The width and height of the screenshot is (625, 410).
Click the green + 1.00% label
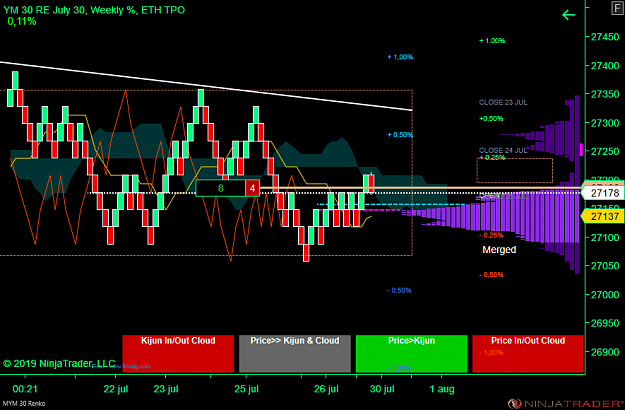tap(492, 41)
